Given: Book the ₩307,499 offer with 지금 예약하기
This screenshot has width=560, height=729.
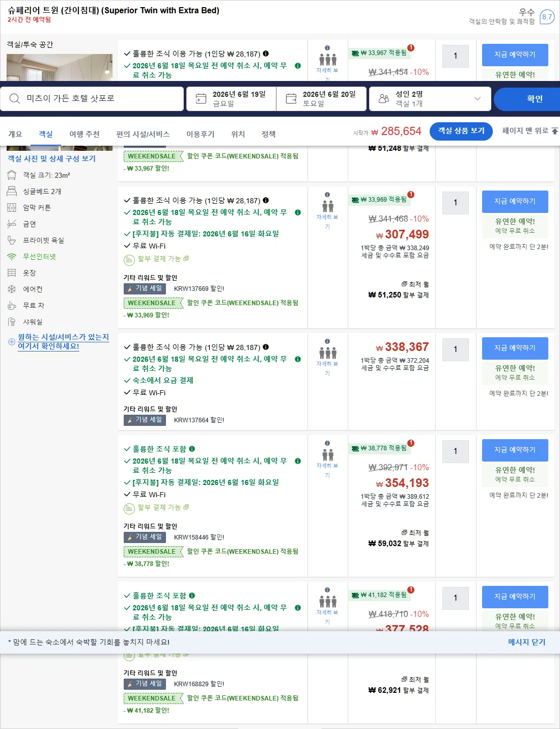Looking at the screenshot, I should point(515,202).
